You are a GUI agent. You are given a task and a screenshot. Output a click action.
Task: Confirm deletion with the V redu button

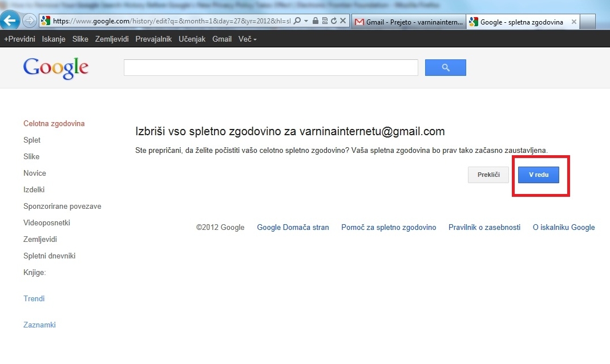pos(538,175)
